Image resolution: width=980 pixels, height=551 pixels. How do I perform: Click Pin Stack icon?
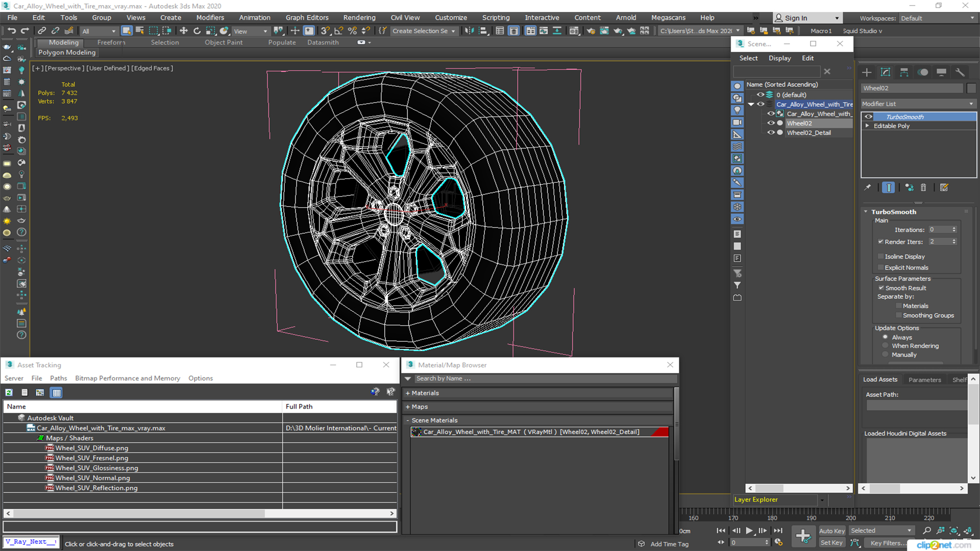pos(867,187)
